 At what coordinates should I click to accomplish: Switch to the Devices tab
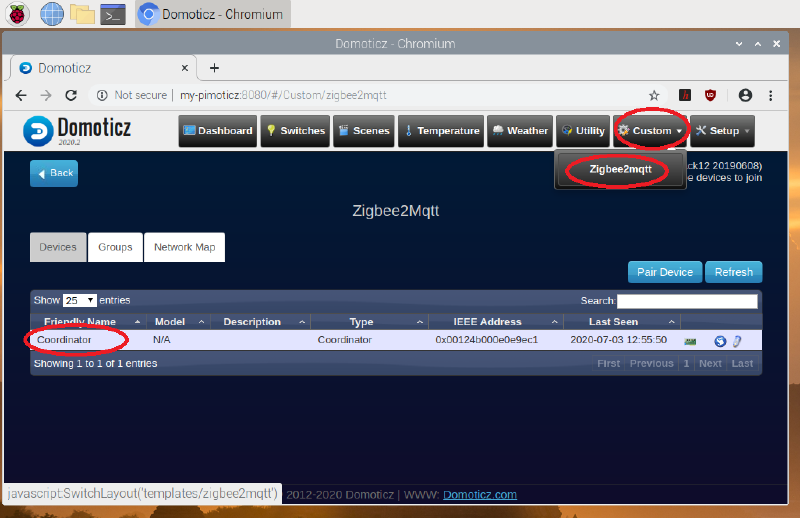58,247
